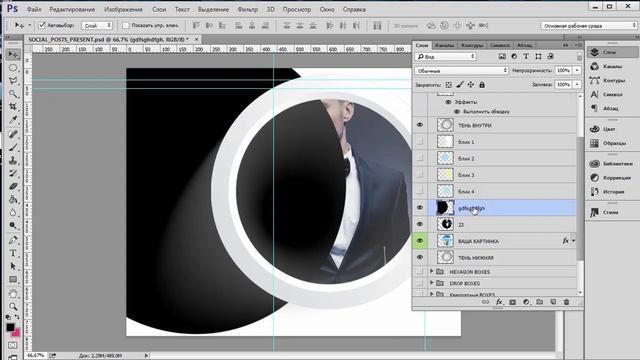The width and height of the screenshot is (640, 360).
Task: Expand the fx effects of ВАША КАРТИНКА
Action: pyautogui.click(x=573, y=241)
